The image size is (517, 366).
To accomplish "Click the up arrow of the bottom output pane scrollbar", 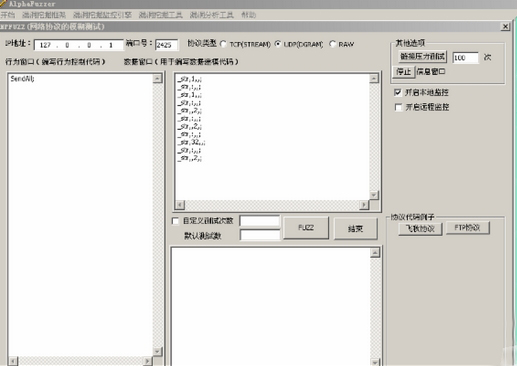I will tap(375, 253).
